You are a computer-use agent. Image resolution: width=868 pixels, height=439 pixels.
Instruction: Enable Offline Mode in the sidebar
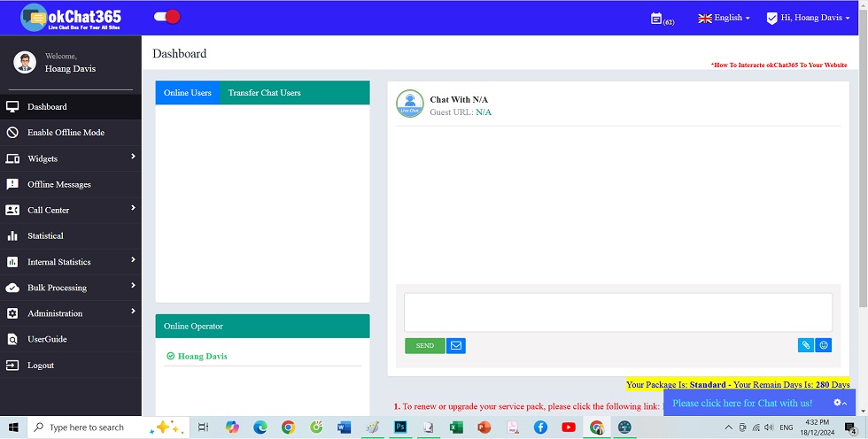[x=66, y=133]
